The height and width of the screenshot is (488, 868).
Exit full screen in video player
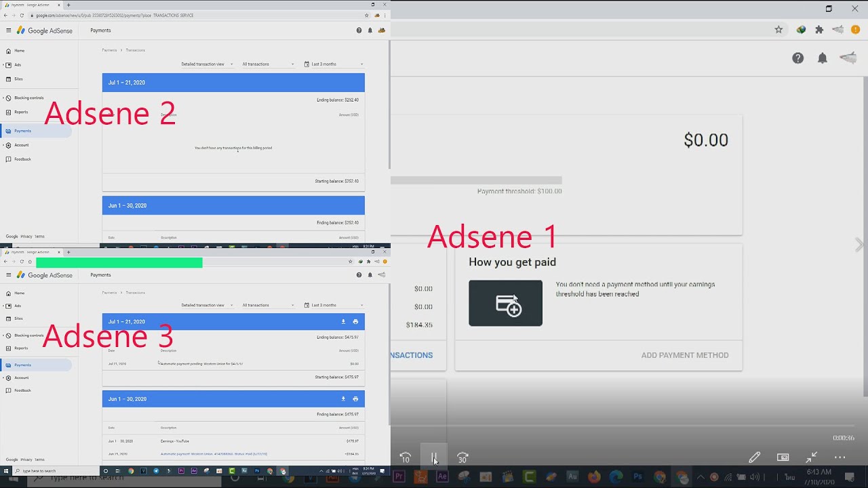pyautogui.click(x=812, y=457)
